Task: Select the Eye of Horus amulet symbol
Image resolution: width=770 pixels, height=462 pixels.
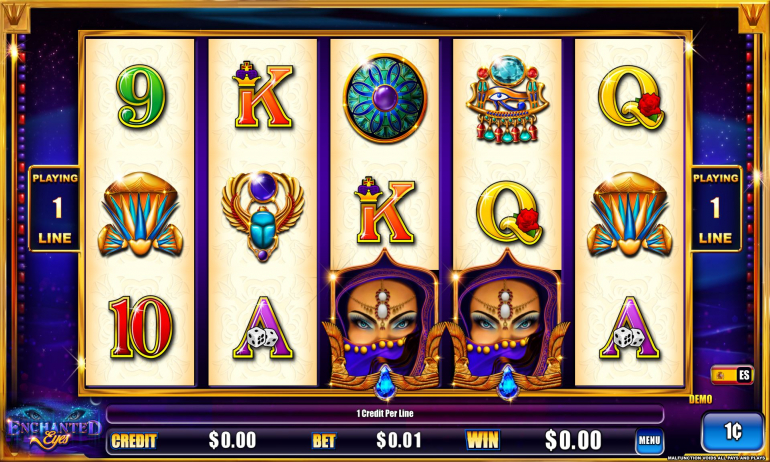Action: (x=507, y=98)
